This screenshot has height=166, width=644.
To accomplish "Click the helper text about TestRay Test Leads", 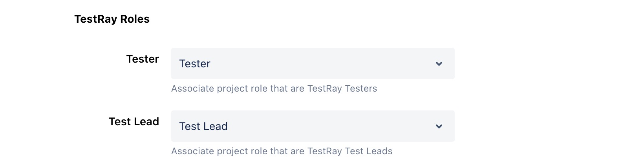I will tap(282, 151).
